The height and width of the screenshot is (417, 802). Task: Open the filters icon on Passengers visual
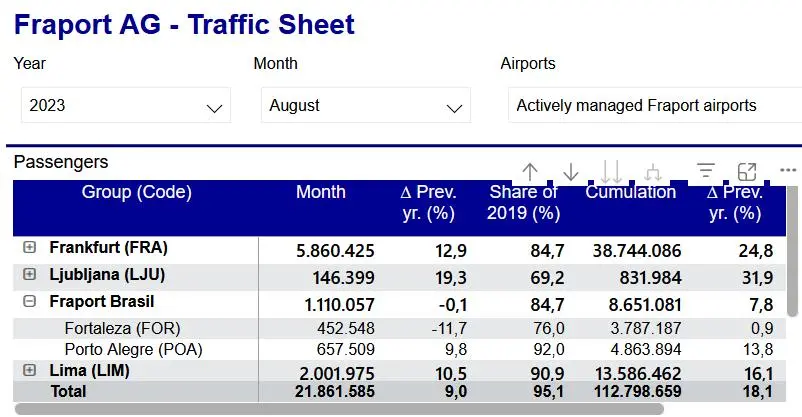[x=706, y=171]
